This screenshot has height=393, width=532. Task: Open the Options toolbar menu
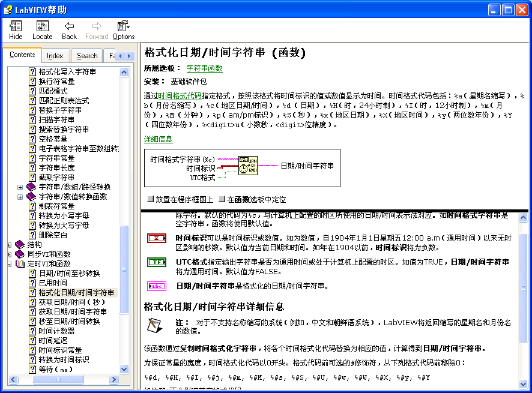pyautogui.click(x=124, y=30)
